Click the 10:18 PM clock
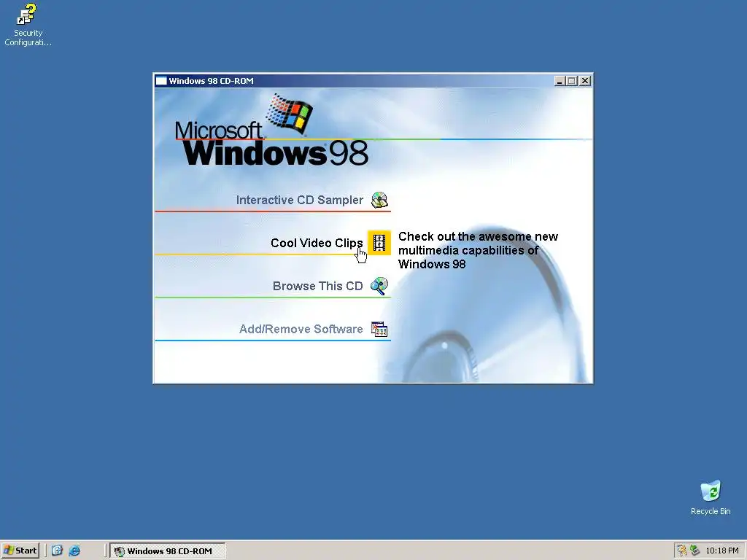747x560 pixels. pos(722,551)
